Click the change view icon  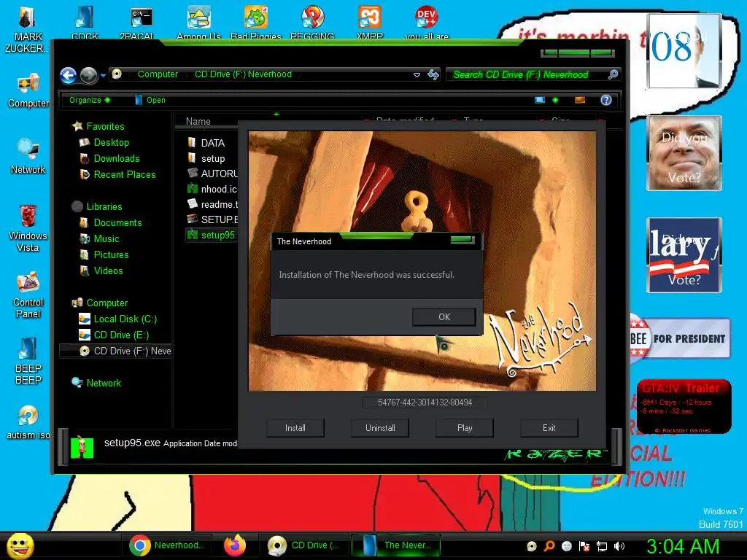[539, 100]
